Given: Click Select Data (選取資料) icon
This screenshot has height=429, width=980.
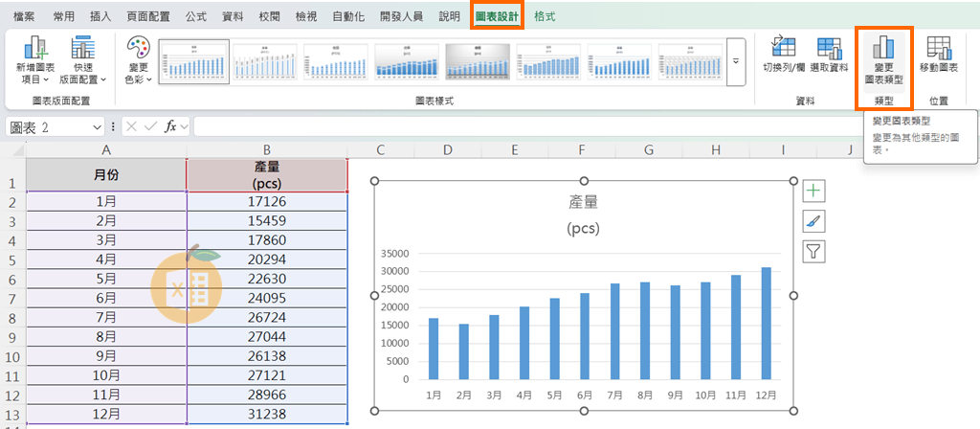Looking at the screenshot, I should click(829, 48).
